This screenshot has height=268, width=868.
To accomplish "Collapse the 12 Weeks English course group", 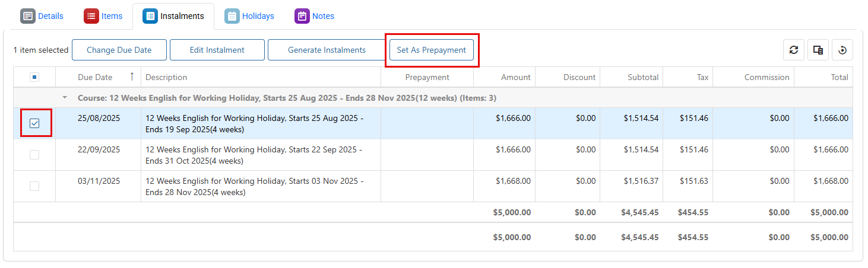I will pyautogui.click(x=65, y=98).
